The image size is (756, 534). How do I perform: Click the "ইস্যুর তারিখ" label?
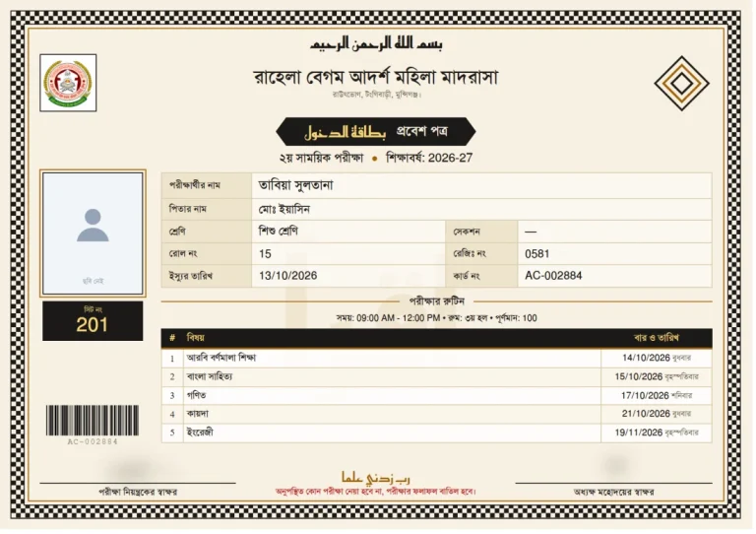(x=190, y=276)
